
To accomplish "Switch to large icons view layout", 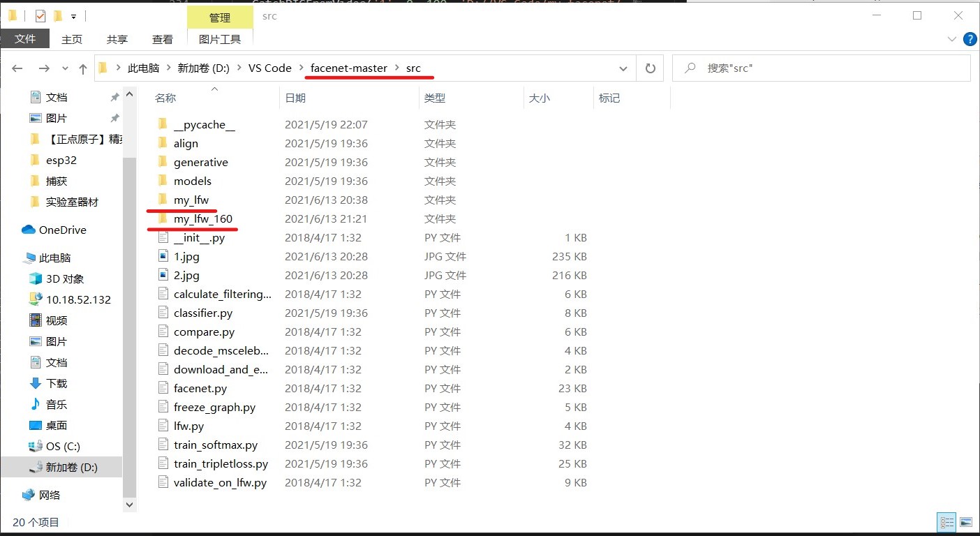I will click(966, 521).
